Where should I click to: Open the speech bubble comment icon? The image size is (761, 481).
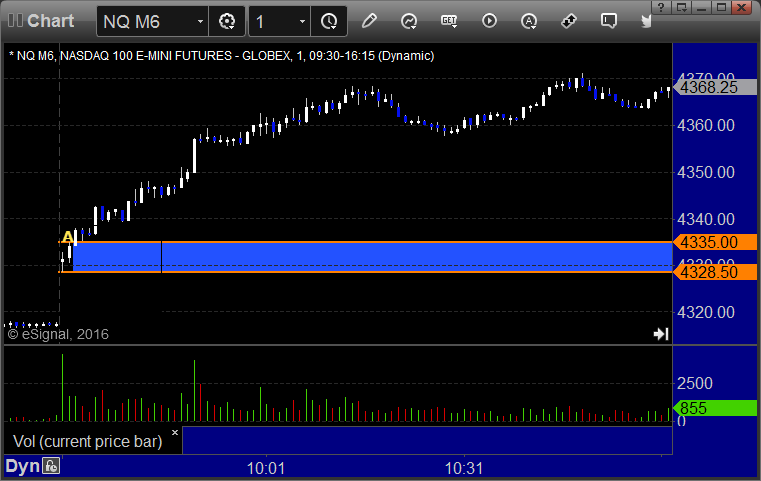[609, 21]
